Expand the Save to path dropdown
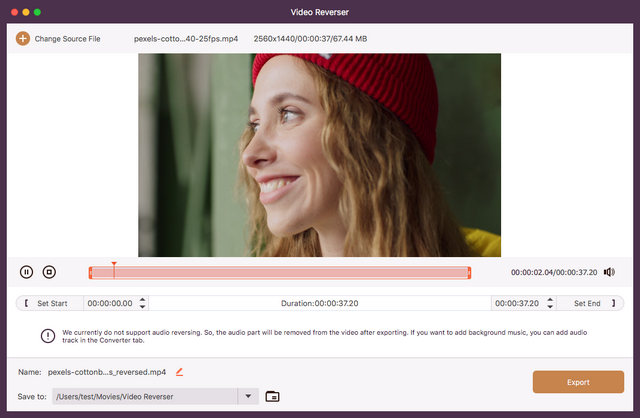Viewport: 640px width, 418px height. (x=249, y=396)
